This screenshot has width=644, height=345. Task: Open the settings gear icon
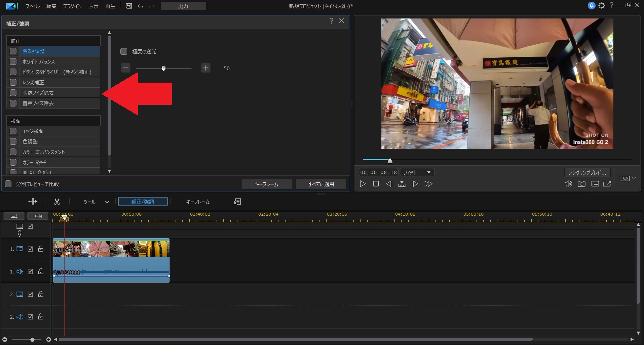point(602,6)
